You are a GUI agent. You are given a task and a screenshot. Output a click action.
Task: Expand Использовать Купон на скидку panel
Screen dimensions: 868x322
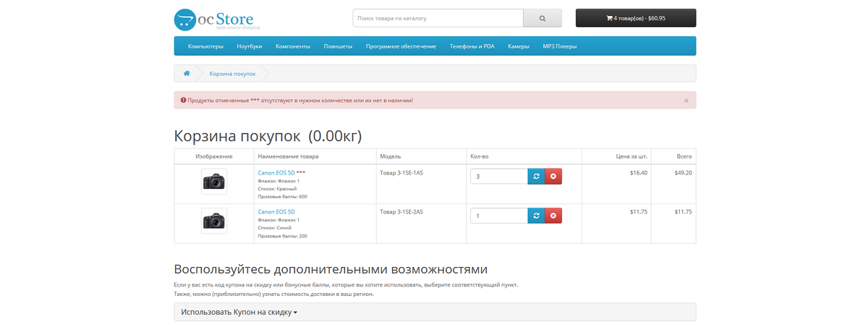pos(239,313)
